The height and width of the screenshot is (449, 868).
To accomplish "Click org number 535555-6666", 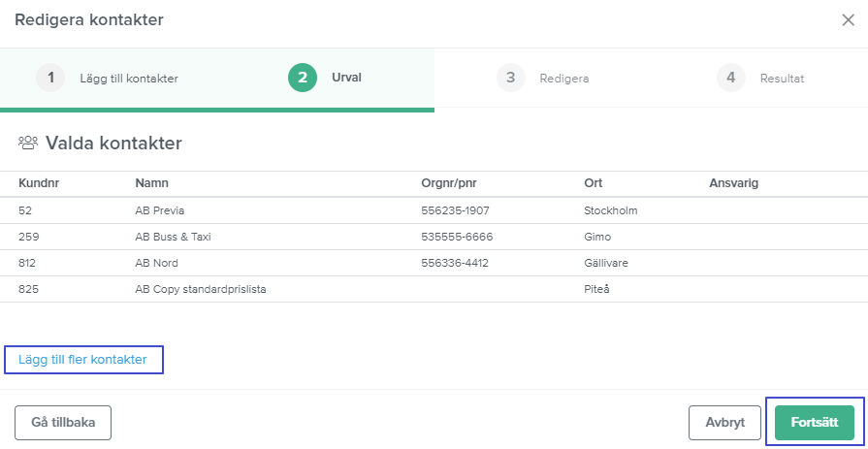I will (457, 237).
